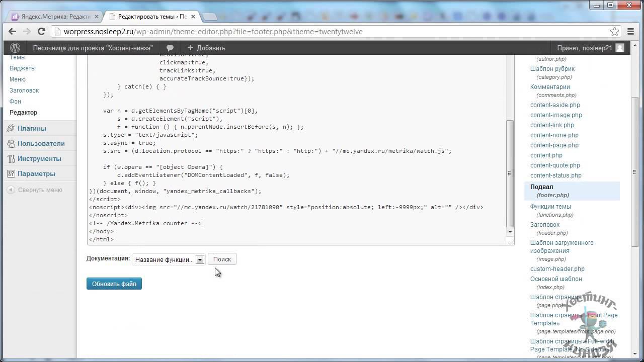
Task: Grab the code editor resize handle
Action: click(511, 242)
